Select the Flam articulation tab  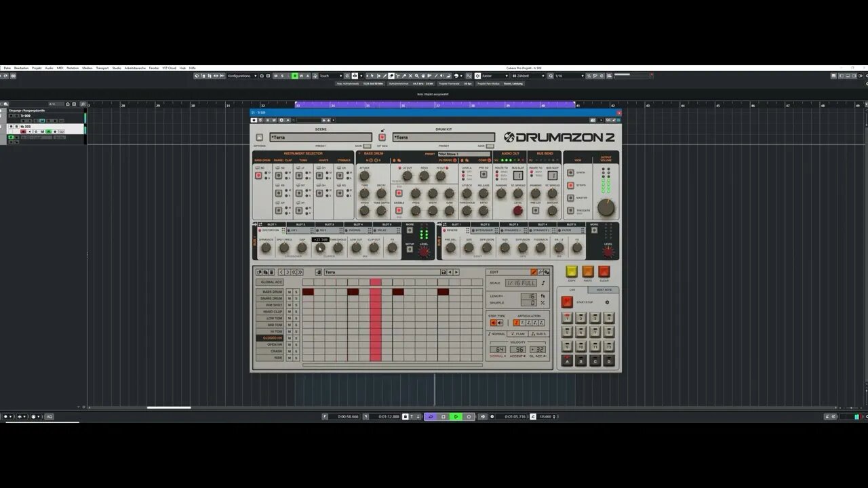[517, 333]
